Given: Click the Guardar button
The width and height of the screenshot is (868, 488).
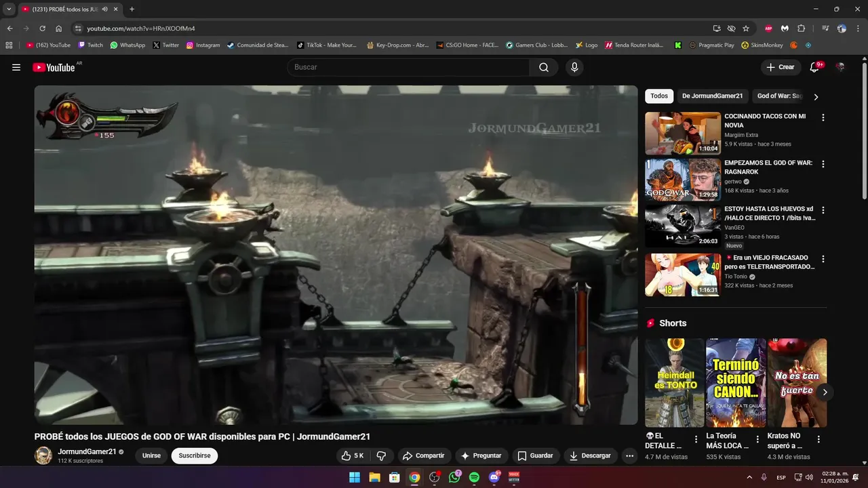Looking at the screenshot, I should coord(535,455).
